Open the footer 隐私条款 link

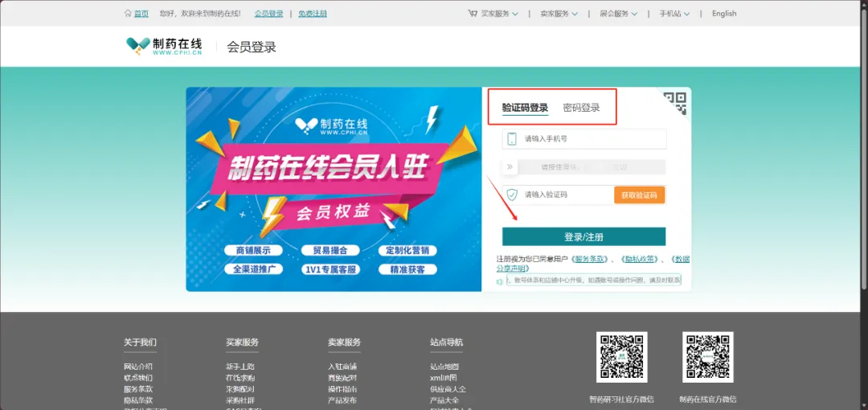[x=138, y=400]
